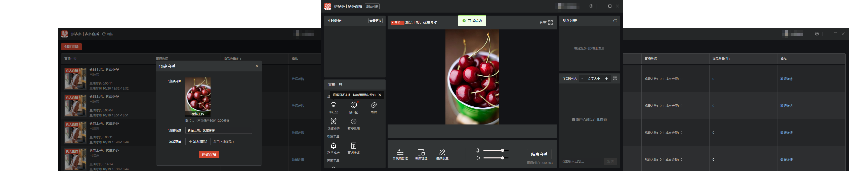868x171 pixels.
Task: Click 操作 column header in right window
Action: [x=783, y=59]
